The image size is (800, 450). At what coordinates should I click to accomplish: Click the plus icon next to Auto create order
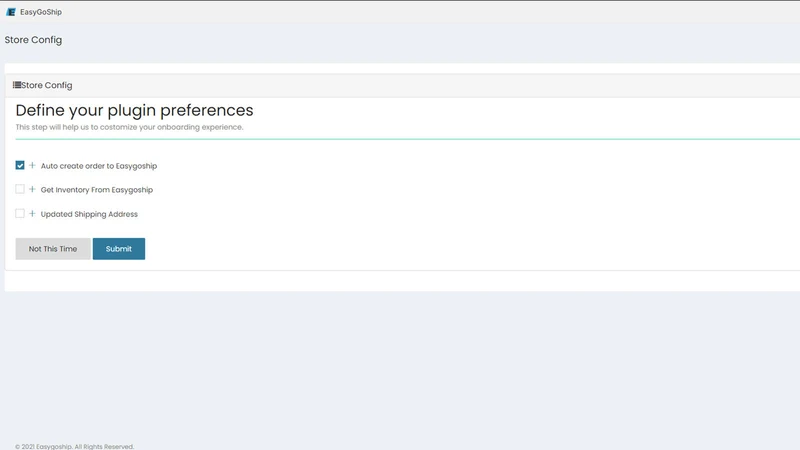[32, 165]
